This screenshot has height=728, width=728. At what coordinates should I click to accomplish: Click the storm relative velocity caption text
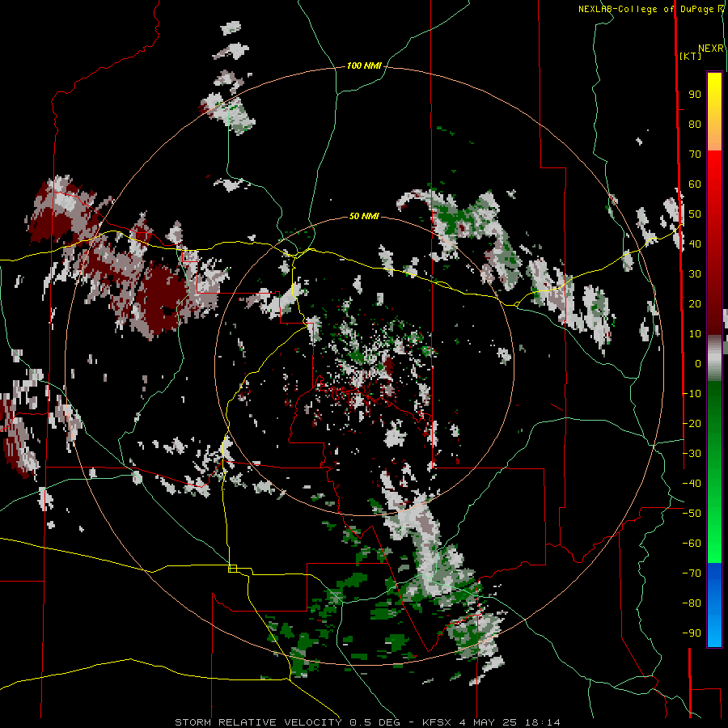[x=368, y=722]
